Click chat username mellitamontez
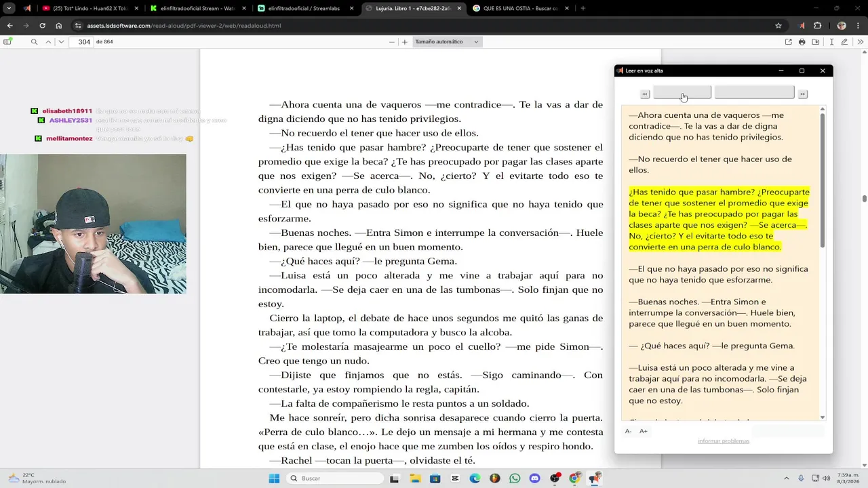This screenshot has height=488, width=868. [x=69, y=138]
